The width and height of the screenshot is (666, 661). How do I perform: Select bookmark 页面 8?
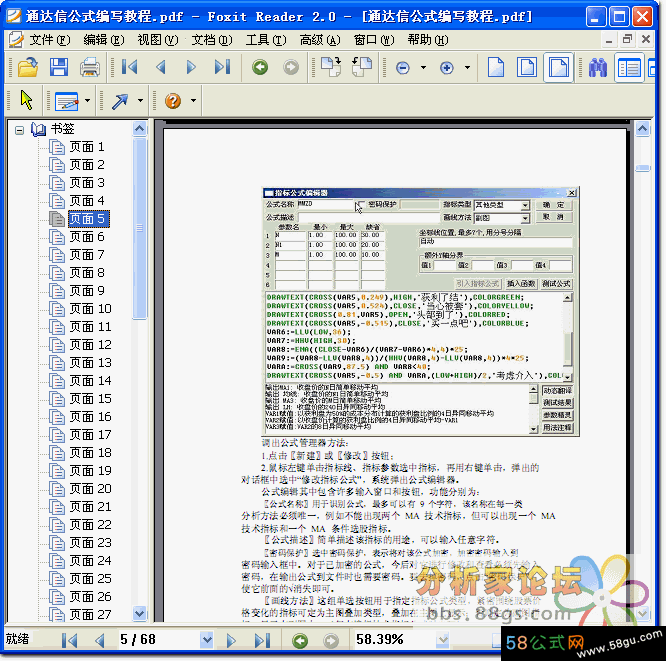pos(87,273)
